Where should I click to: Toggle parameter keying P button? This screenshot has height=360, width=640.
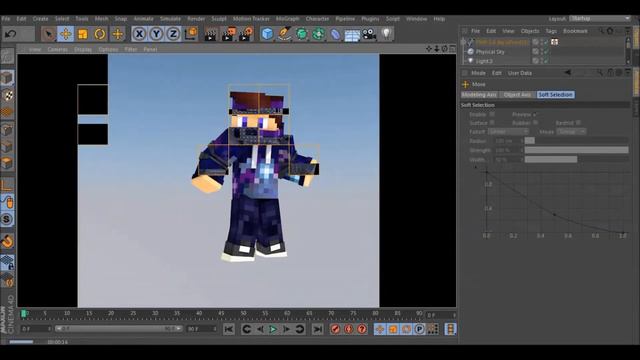(419, 329)
